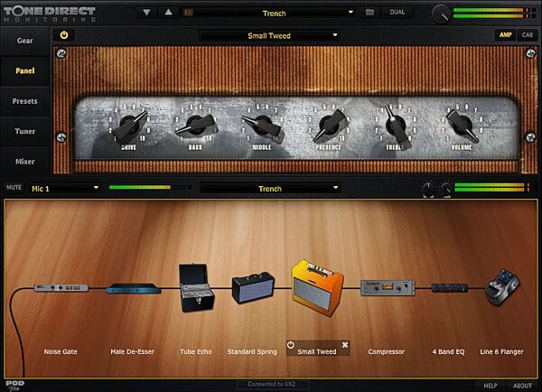Open the Presets tab

pos(25,101)
